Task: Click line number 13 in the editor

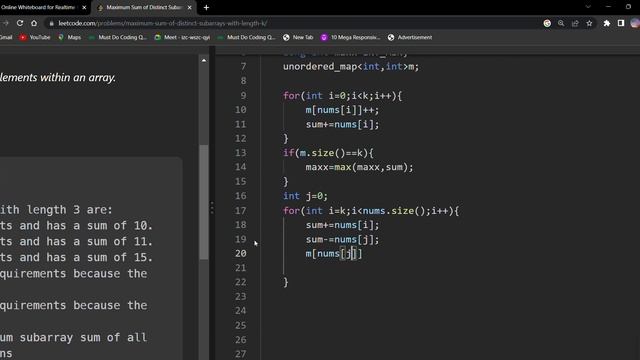Action: (241, 153)
